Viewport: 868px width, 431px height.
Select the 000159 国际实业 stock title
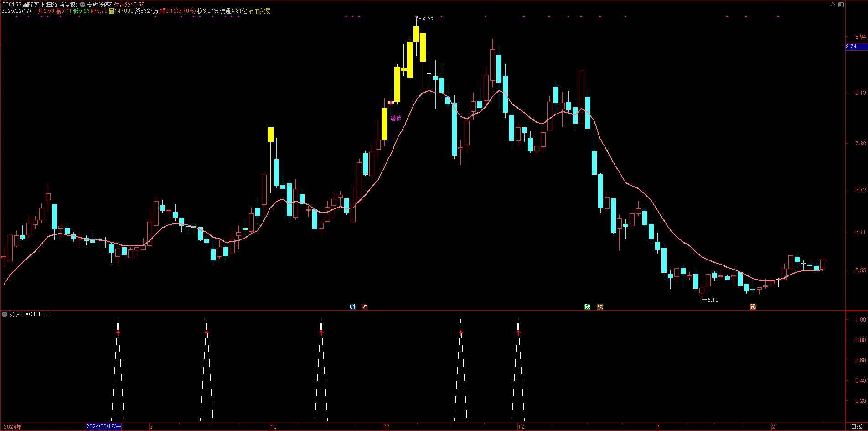tap(40, 5)
